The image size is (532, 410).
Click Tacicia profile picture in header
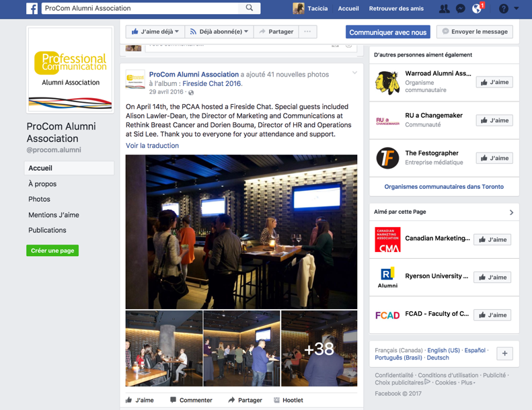pos(299,9)
